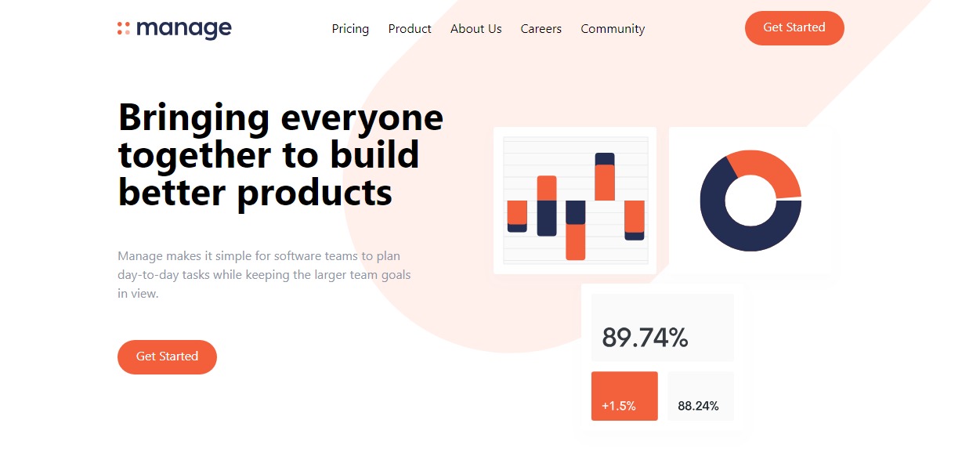Open the Pricing nav link
Viewport: 980px width, 463px height.
click(x=350, y=29)
